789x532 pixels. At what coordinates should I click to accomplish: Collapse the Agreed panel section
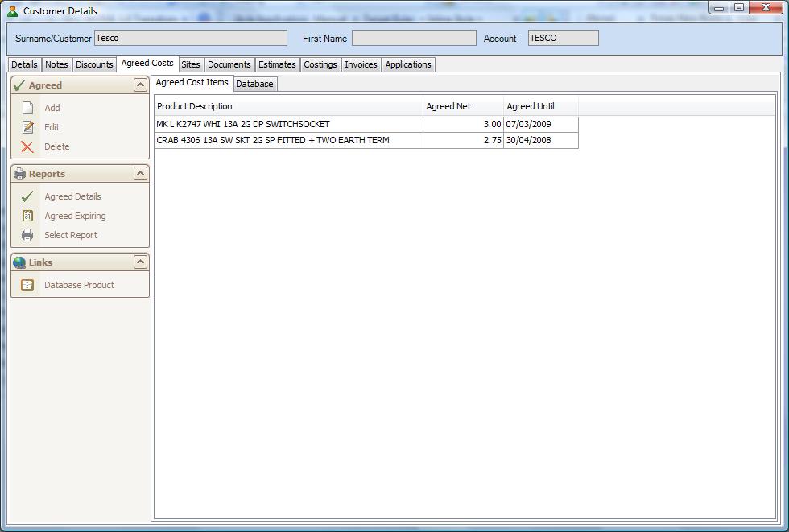pos(140,85)
